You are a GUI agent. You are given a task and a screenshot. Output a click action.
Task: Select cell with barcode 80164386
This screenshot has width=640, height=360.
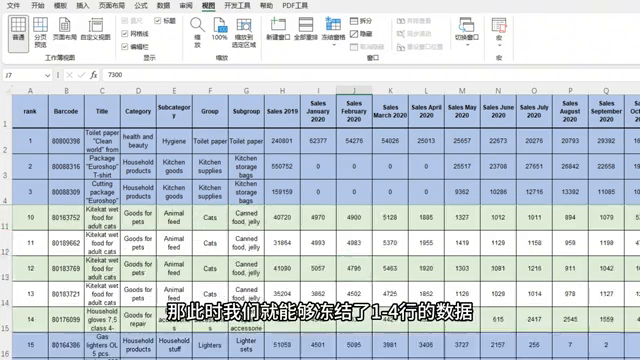tap(66, 345)
